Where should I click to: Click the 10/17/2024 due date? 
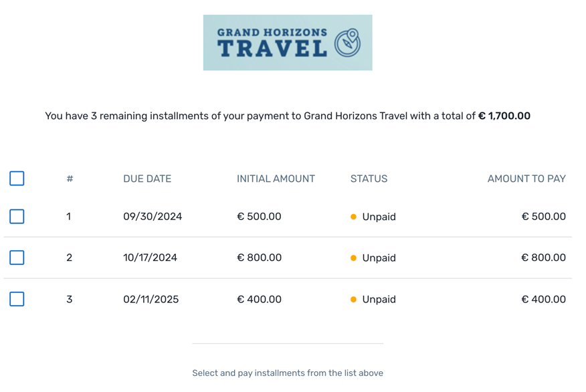150,258
